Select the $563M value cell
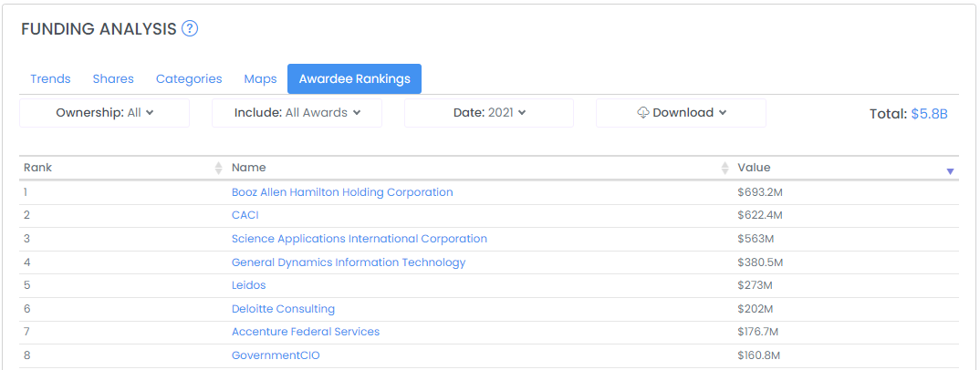This screenshot has height=370, width=980. [756, 239]
